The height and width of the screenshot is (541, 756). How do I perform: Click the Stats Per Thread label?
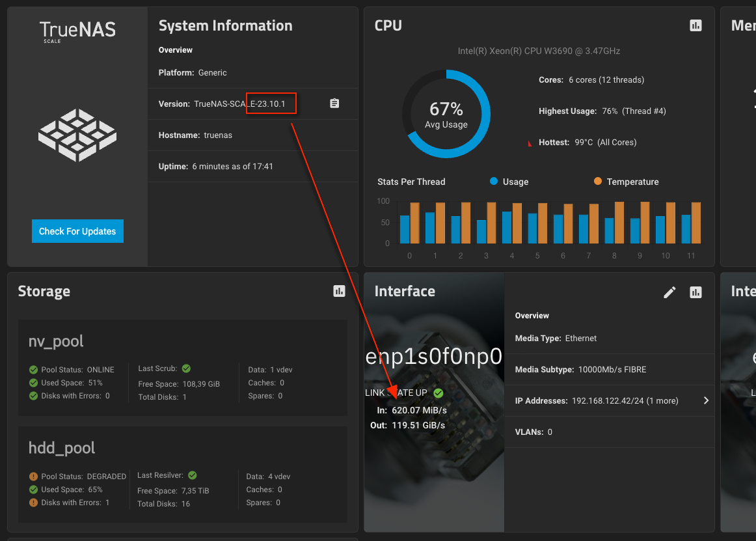point(411,182)
